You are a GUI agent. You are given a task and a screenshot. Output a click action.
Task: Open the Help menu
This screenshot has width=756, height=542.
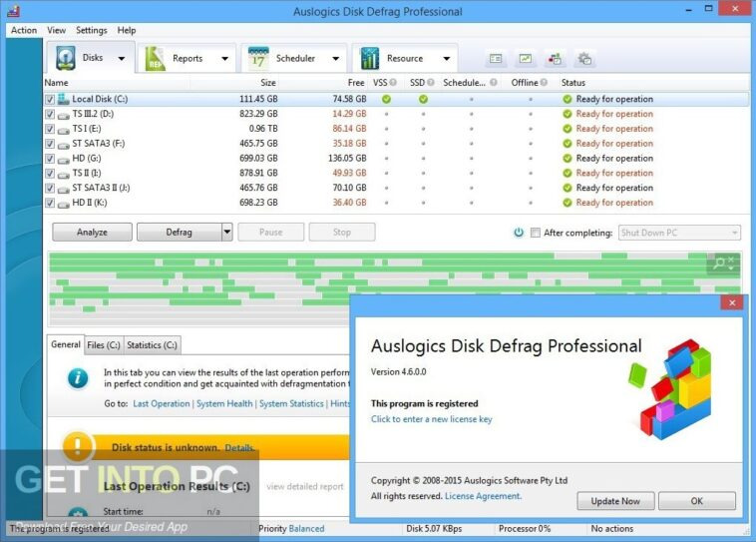(127, 30)
